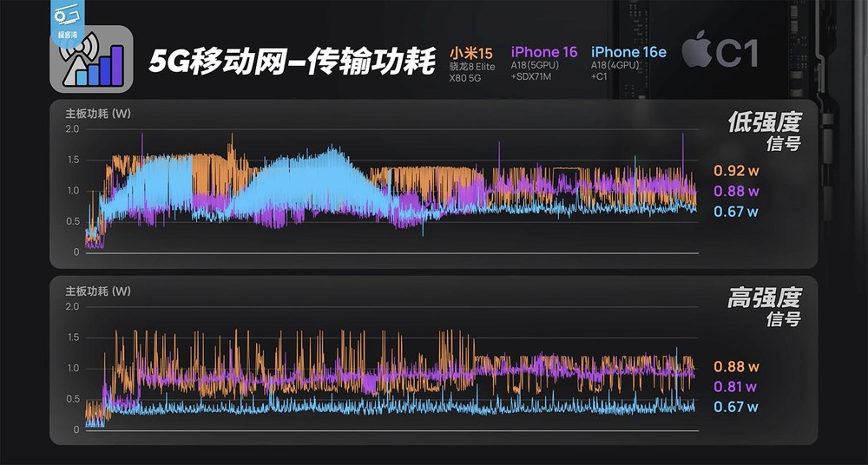The height and width of the screenshot is (465, 868).
Task: Click the 1.0 axis label in upper chart
Action: coord(73,191)
